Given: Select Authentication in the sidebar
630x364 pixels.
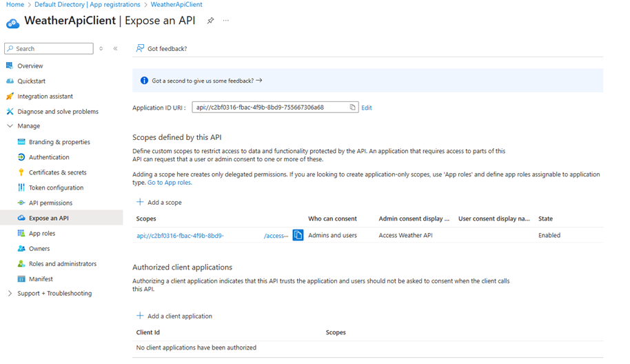Looking at the screenshot, I should [49, 157].
